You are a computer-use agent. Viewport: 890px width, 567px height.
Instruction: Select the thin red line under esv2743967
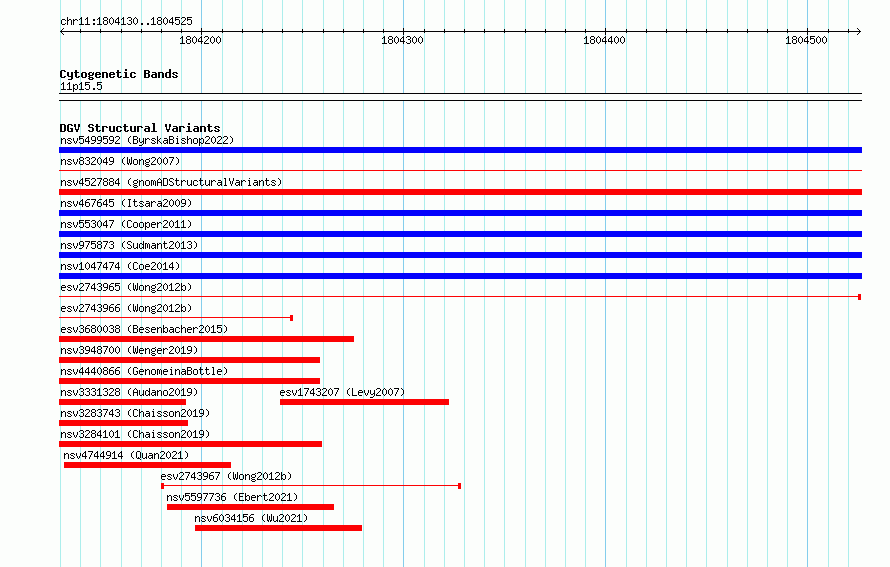[x=311, y=486]
